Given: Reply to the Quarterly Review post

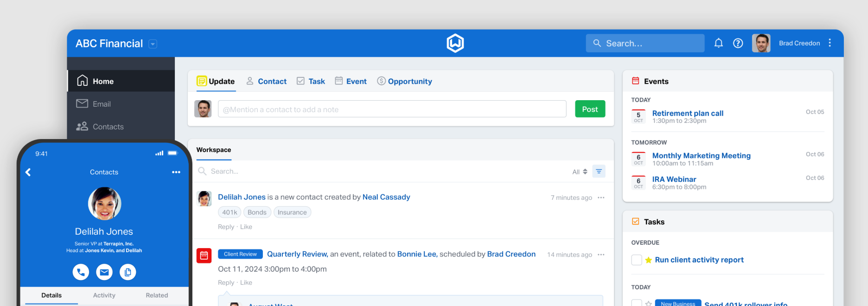Looking at the screenshot, I should pos(226,282).
